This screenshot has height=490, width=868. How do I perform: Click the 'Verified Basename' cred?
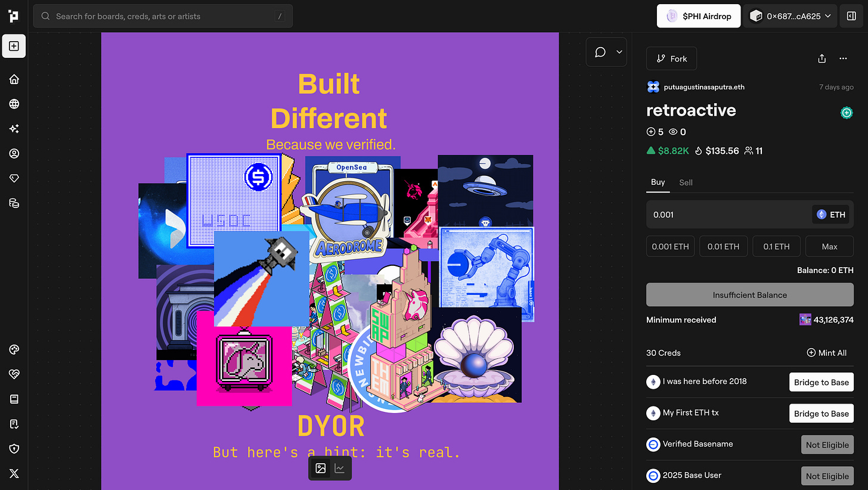pyautogui.click(x=698, y=444)
